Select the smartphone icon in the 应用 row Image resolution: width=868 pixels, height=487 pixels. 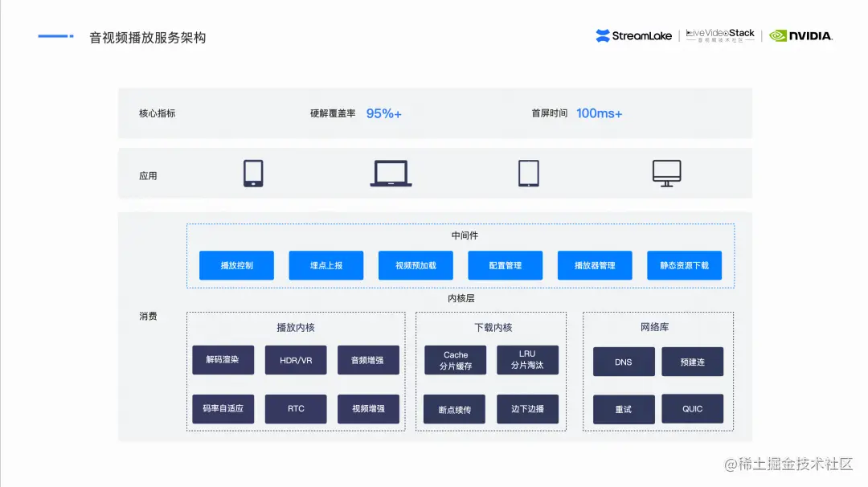point(253,173)
